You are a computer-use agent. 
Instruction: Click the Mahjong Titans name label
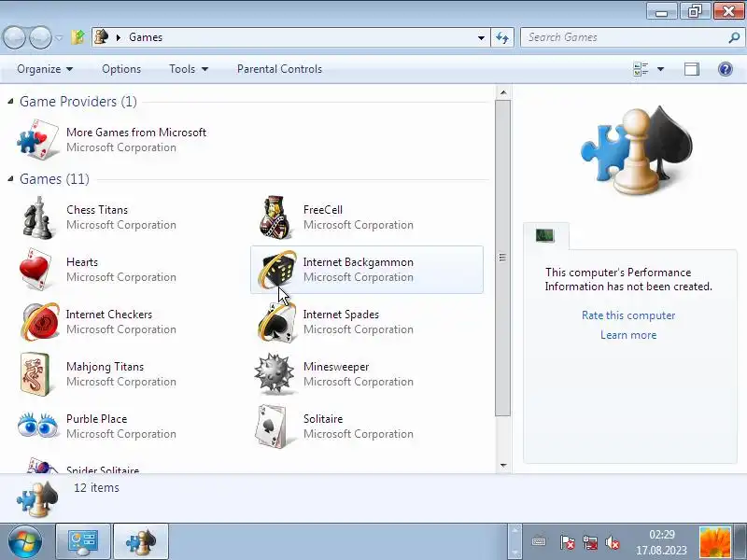coord(105,367)
